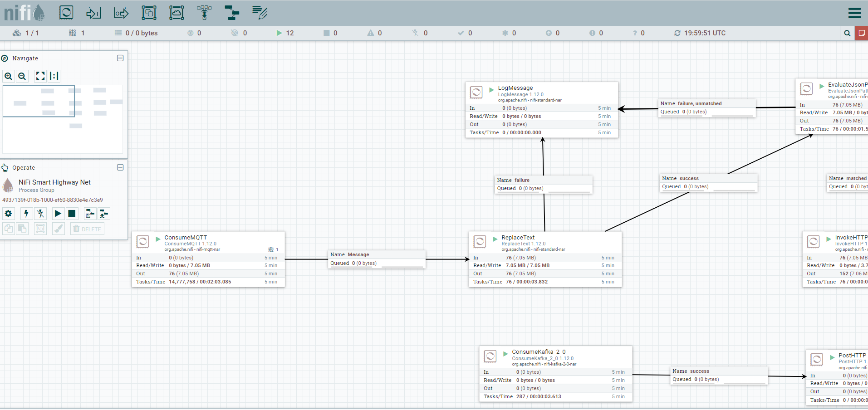The image size is (868, 410).
Task: Zoom out the canvas via Navigate panel
Action: [x=22, y=76]
